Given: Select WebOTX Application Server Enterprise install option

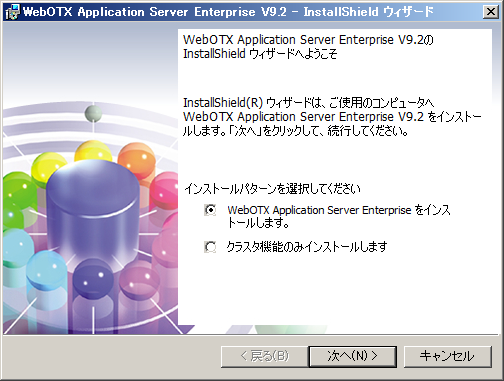Looking at the screenshot, I should [210, 210].
